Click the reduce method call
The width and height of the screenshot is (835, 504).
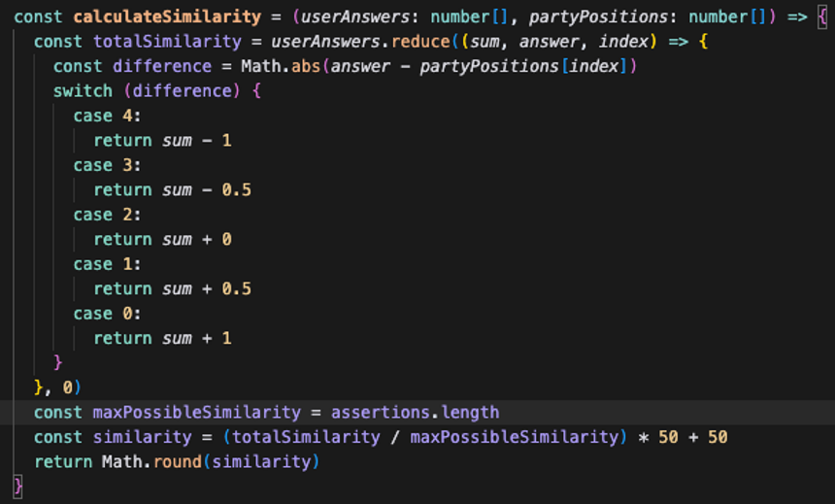(420, 42)
